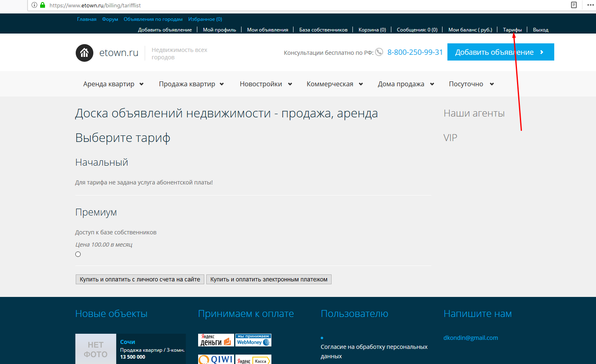This screenshot has height=364, width=596.
Task: Click the Яндекс Деньги payment logo
Action: (216, 340)
